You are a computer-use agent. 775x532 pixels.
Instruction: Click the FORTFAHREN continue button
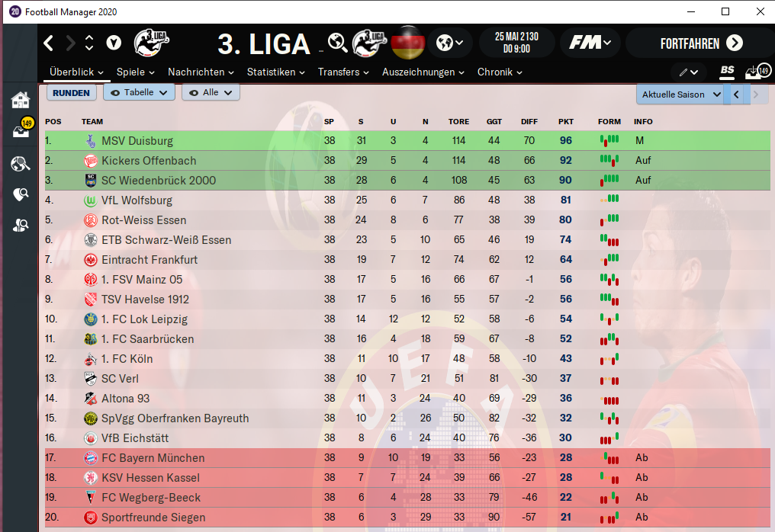click(699, 43)
